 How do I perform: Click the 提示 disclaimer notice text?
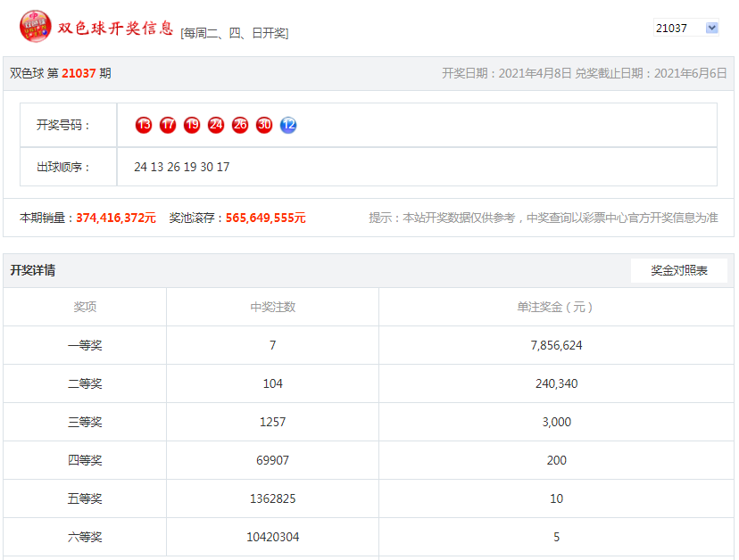pyautogui.click(x=544, y=218)
